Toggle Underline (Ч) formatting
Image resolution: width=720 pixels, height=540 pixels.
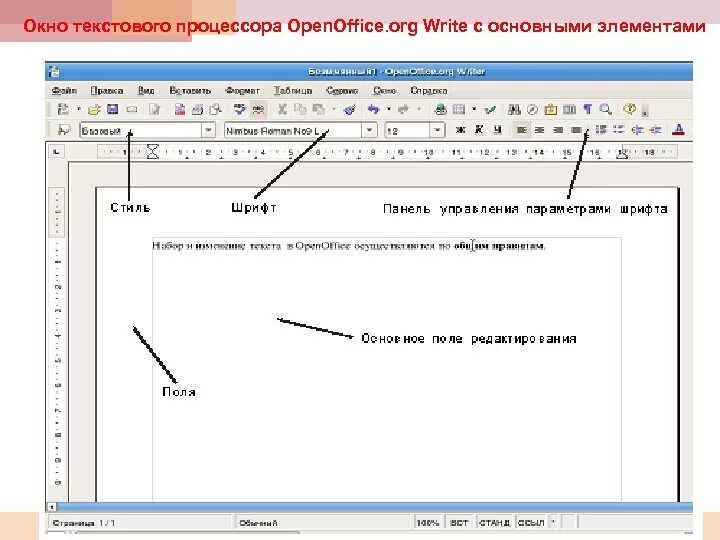click(x=497, y=130)
